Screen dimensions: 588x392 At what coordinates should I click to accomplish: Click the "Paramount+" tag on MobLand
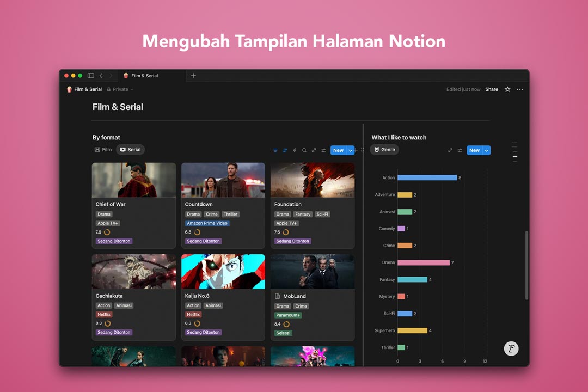click(x=288, y=315)
